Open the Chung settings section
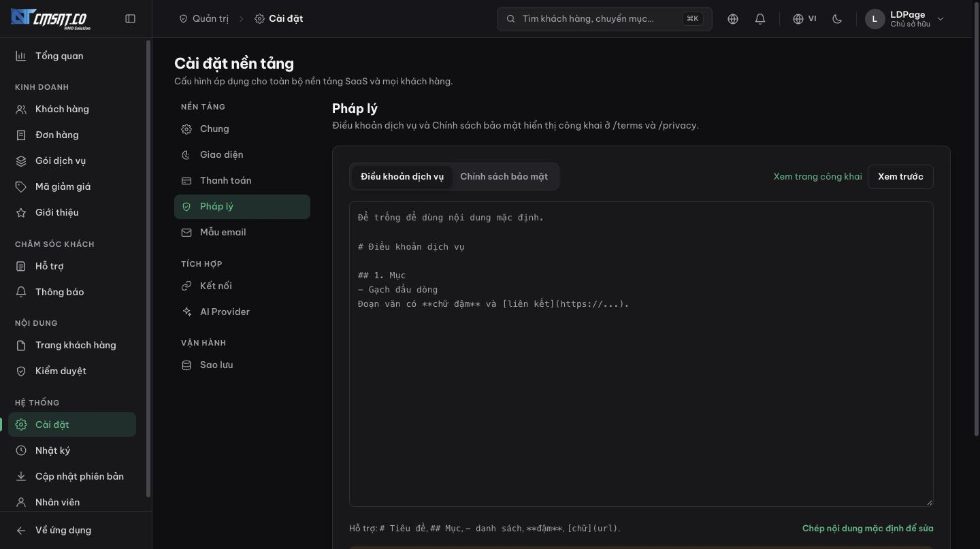Viewport: 980px width, 549px height. coord(242,129)
